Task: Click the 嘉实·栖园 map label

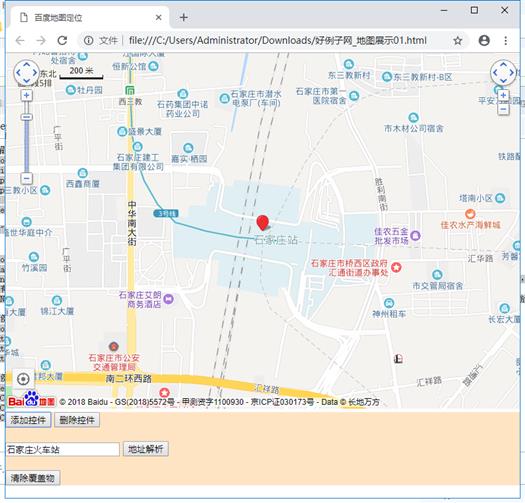Action: click(189, 159)
